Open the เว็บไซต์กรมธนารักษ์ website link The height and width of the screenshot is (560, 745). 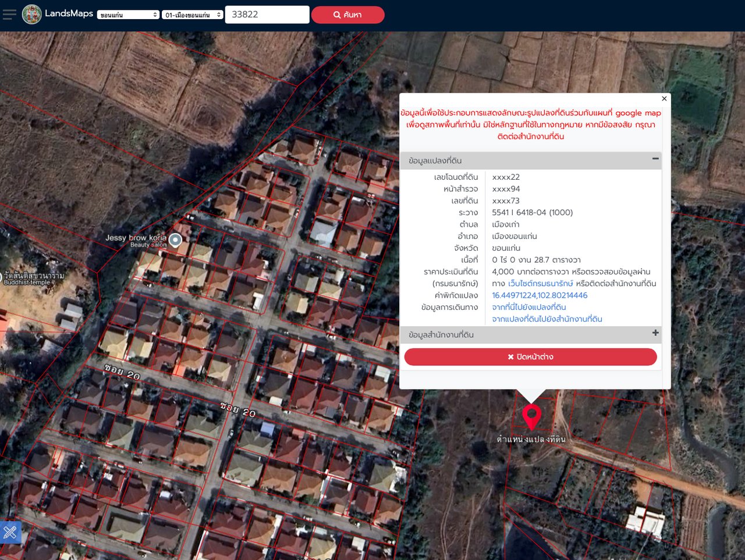pyautogui.click(x=540, y=284)
